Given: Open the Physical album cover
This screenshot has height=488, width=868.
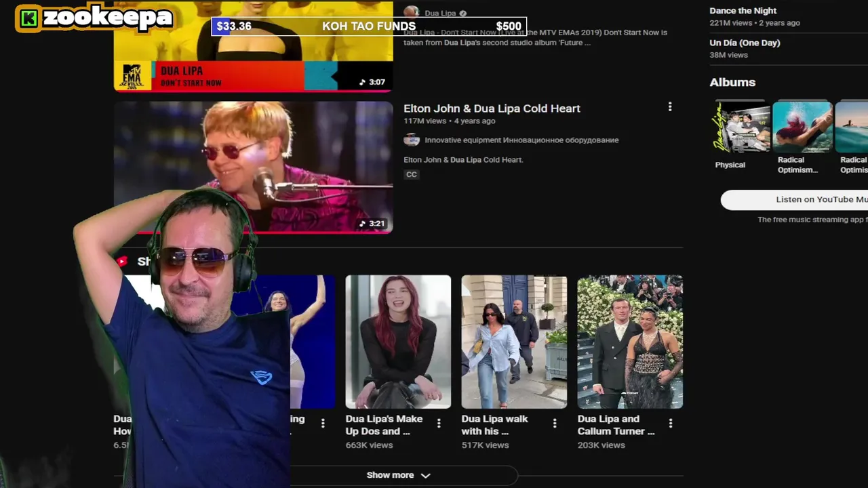Looking at the screenshot, I should point(741,127).
